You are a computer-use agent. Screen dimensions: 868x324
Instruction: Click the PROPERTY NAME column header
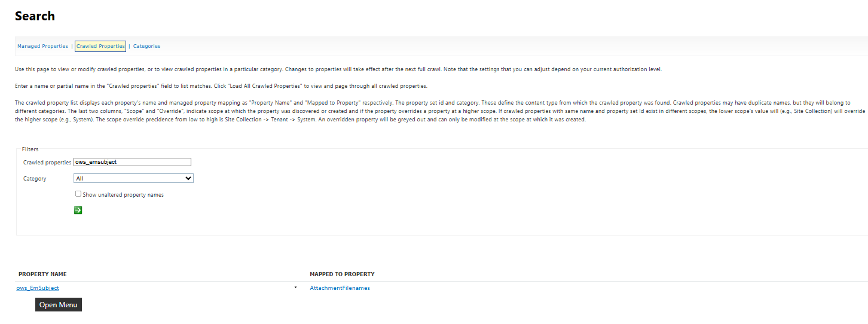pos(42,274)
